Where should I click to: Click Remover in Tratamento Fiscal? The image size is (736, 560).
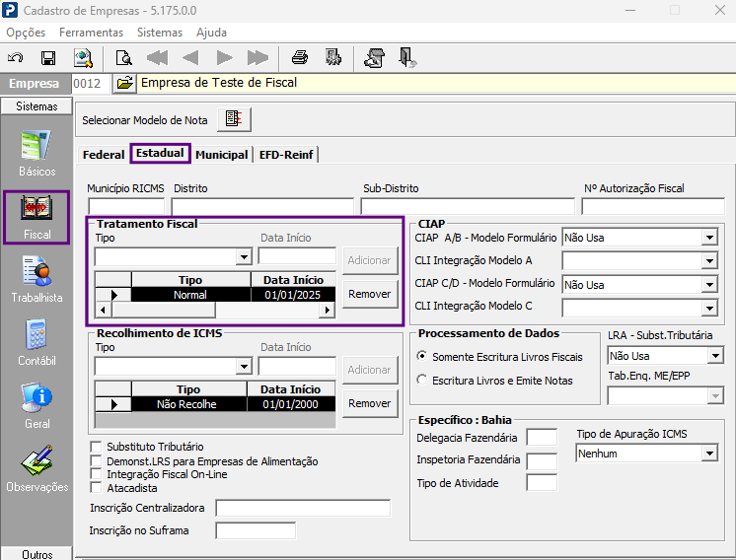click(370, 294)
